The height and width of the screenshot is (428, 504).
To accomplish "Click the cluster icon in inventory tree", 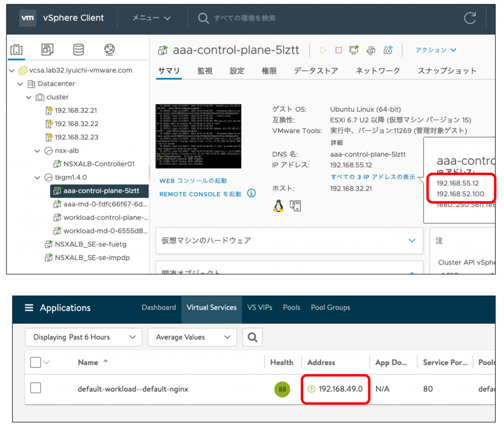I will coord(40,97).
